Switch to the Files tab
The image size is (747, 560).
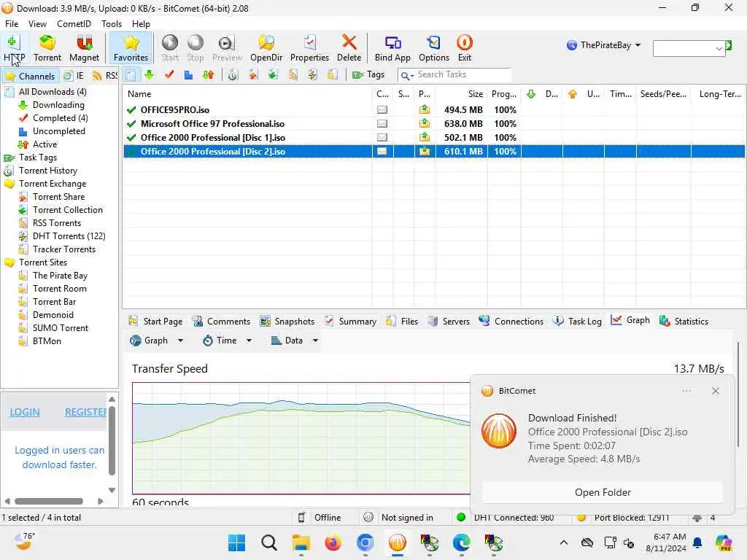click(402, 321)
